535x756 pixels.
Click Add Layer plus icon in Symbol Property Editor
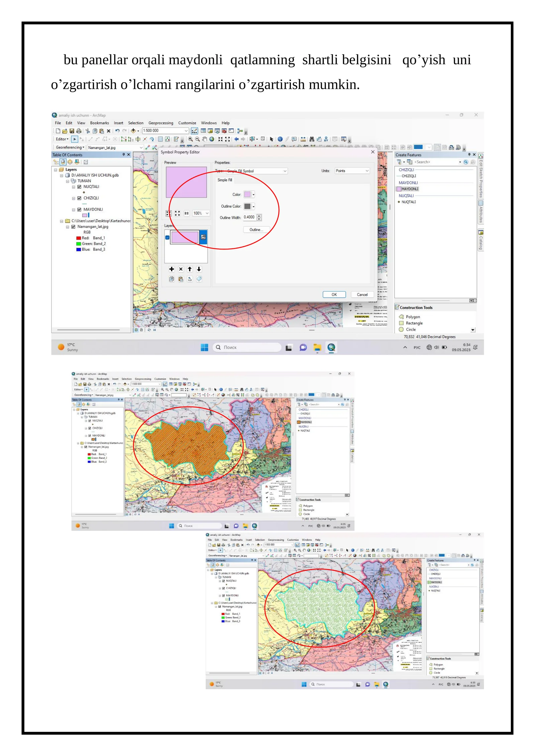point(172,269)
